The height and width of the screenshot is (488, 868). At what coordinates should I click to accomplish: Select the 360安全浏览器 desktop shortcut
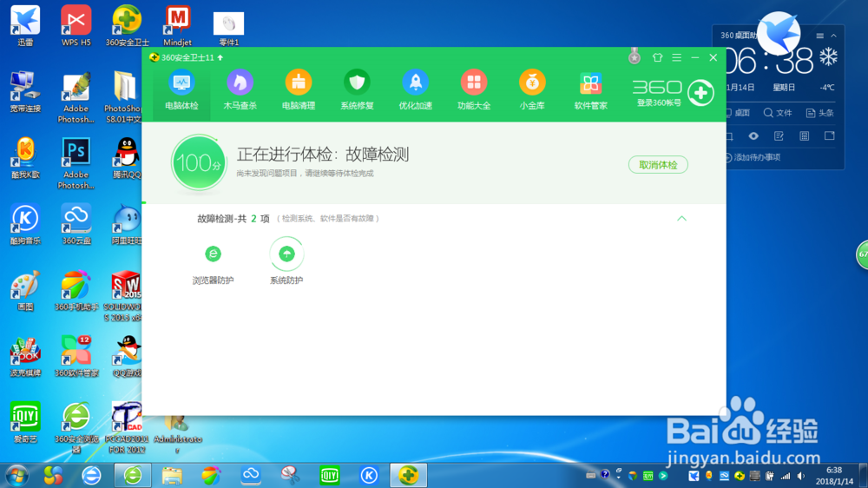(x=76, y=428)
